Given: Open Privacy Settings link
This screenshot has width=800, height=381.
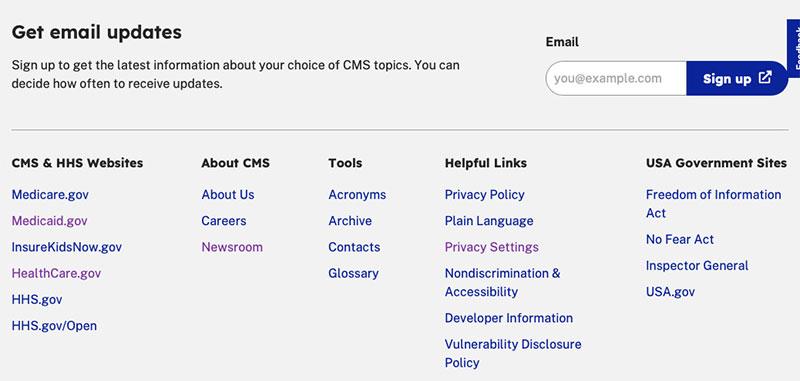Looking at the screenshot, I should [x=491, y=247].
